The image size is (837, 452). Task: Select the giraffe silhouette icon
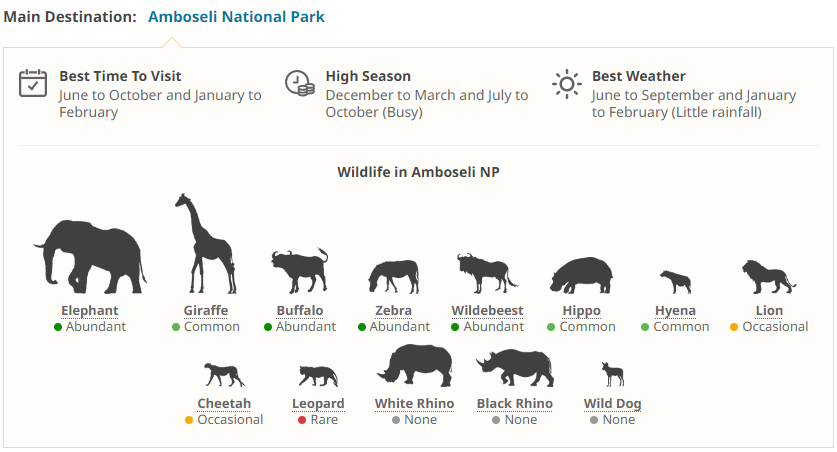click(x=204, y=244)
